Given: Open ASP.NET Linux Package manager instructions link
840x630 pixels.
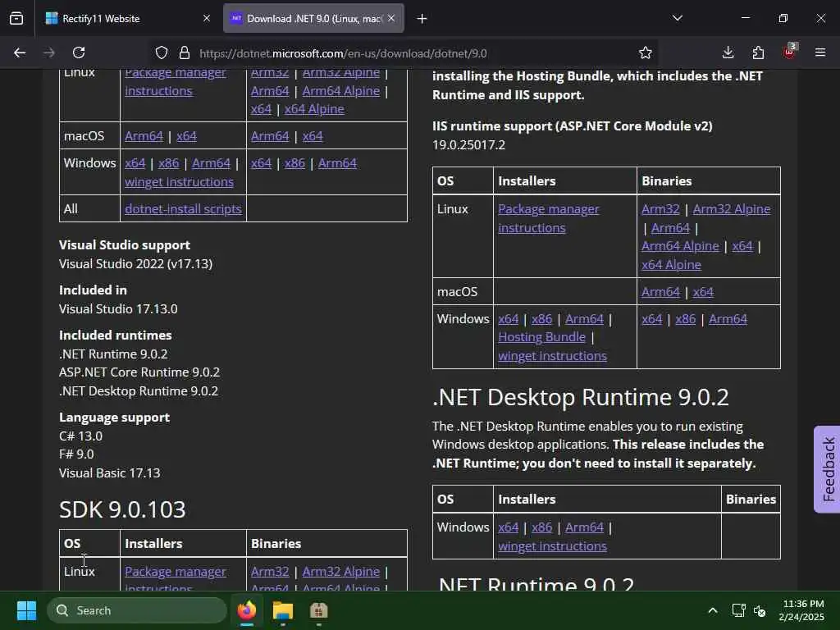Looking at the screenshot, I should pos(549,218).
